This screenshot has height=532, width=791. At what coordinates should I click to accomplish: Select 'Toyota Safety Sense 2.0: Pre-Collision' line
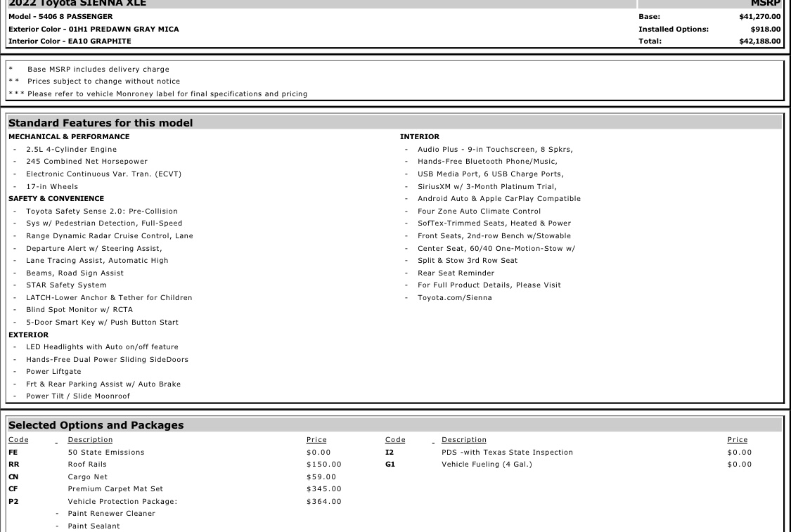click(102, 212)
